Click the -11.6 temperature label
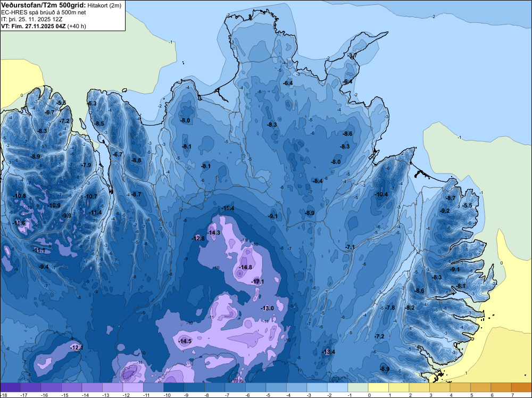The width and height of the screenshot is (532, 398). click(x=18, y=223)
